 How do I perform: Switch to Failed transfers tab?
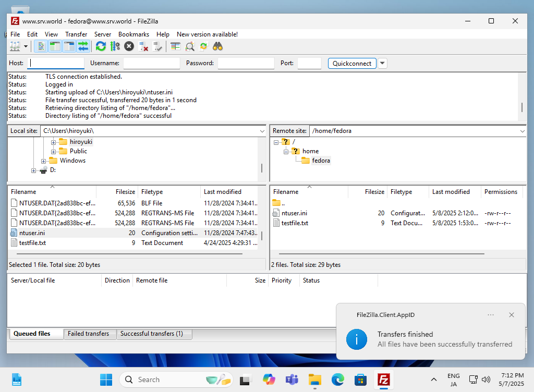point(89,334)
